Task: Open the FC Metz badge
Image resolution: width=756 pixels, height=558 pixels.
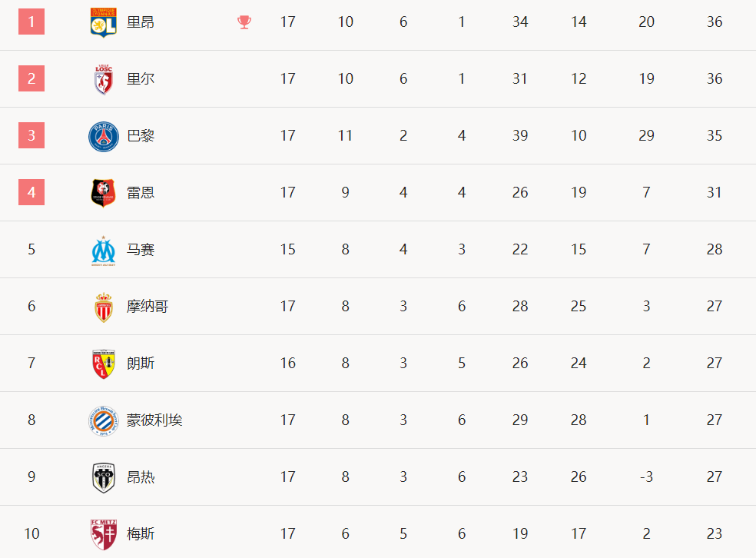Action: 104,534
